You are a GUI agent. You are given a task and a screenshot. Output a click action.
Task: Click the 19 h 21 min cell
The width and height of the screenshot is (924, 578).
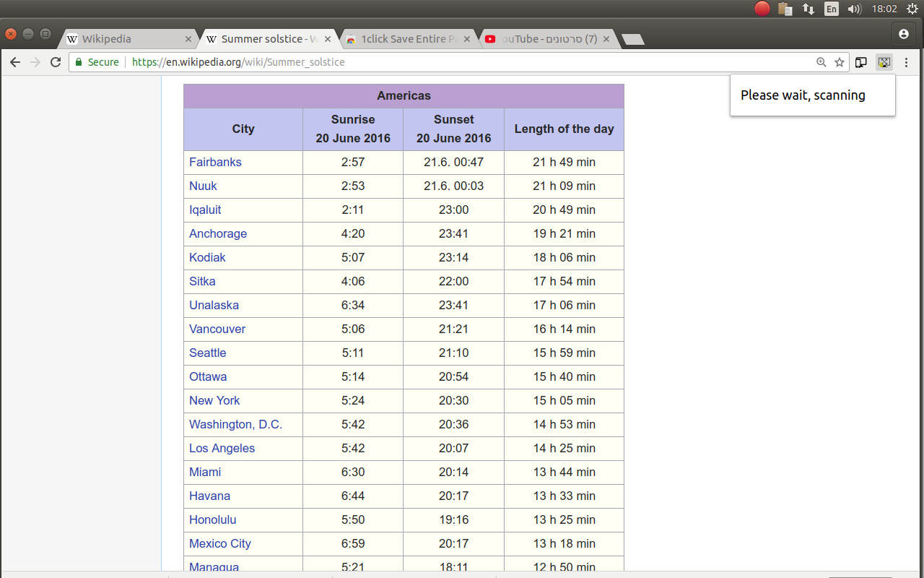564,233
